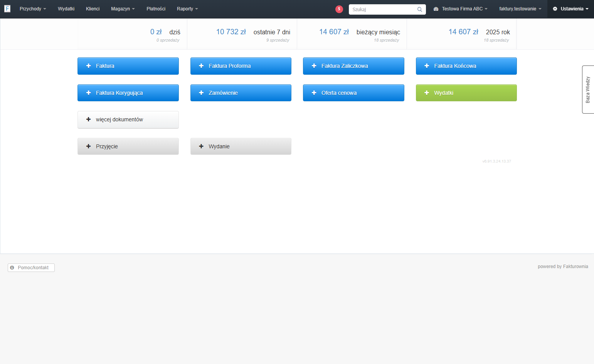Show więcej dokumentów options

pos(128,120)
